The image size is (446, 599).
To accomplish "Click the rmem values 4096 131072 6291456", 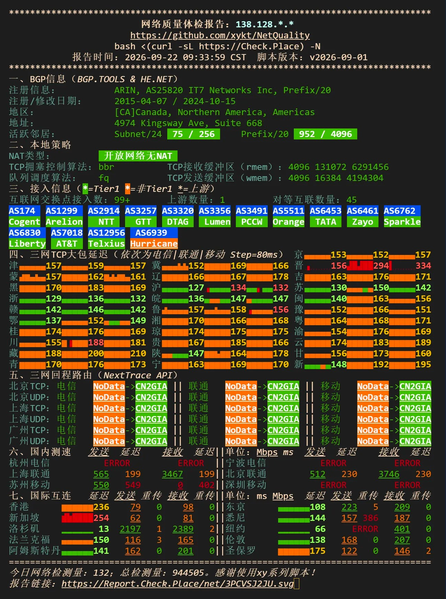I will [x=339, y=167].
